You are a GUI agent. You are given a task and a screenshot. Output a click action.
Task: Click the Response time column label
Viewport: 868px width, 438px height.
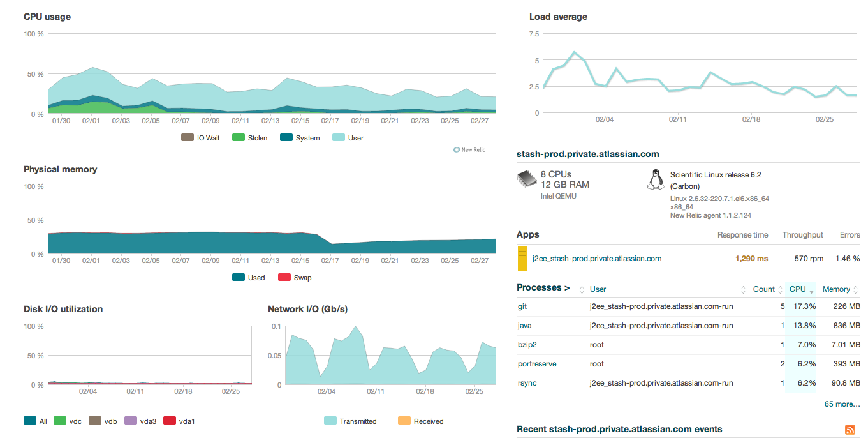click(742, 235)
